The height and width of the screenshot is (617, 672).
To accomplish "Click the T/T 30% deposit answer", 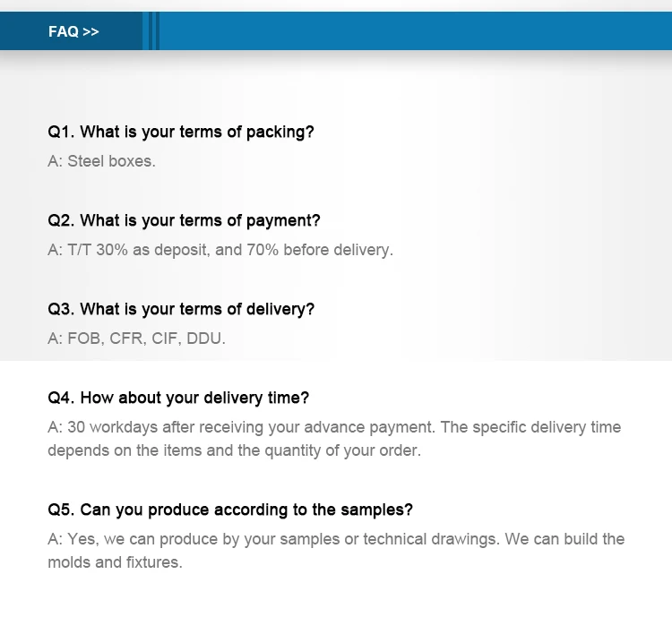I will click(x=220, y=250).
